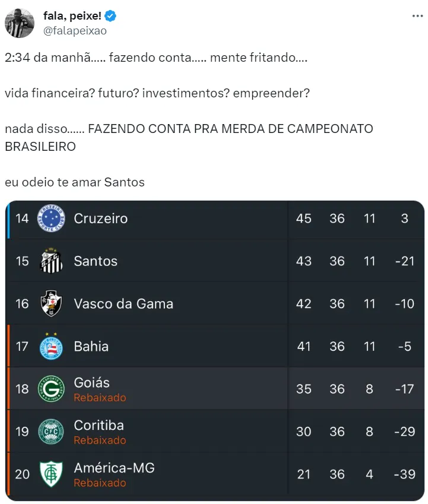Screen dimensions: 428x504
Task: Click the fala, peixe! display name
Action: (x=72, y=15)
